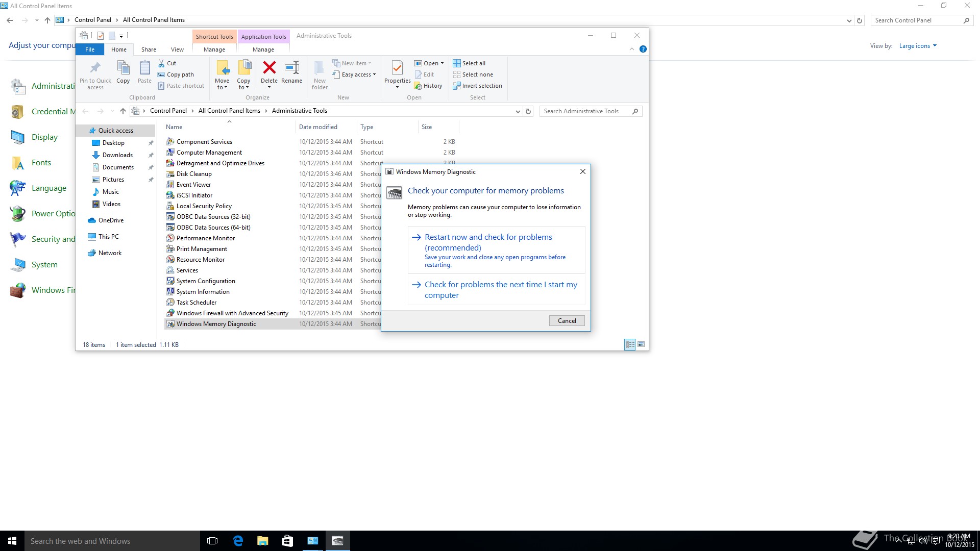
Task: Go up one level in Administrative Tools window
Action: (122, 111)
